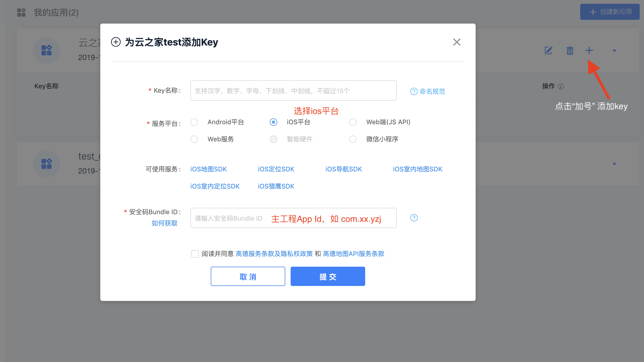Open the help icon beside 安全码Bundle ID field
Screen dimensions: 644x362
[414, 218]
